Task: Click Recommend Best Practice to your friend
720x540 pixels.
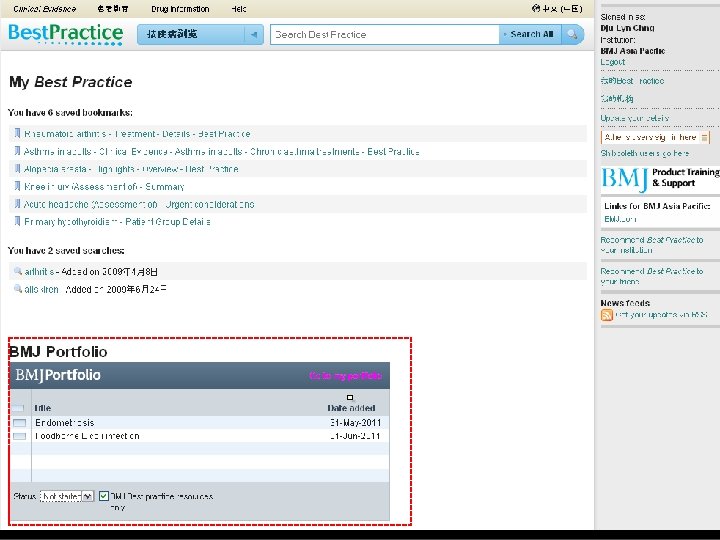Action: 652,276
